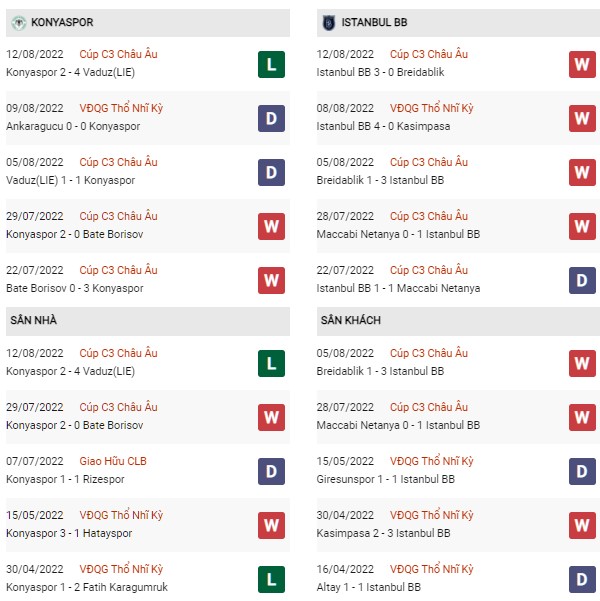Click the W badge for Kasimpasa 2-3 Istanbul BB

coord(582,525)
